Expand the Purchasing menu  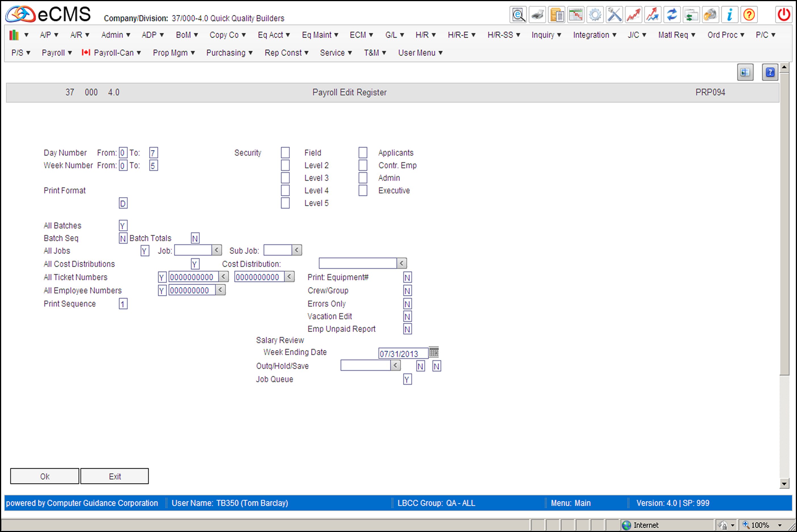click(x=229, y=53)
